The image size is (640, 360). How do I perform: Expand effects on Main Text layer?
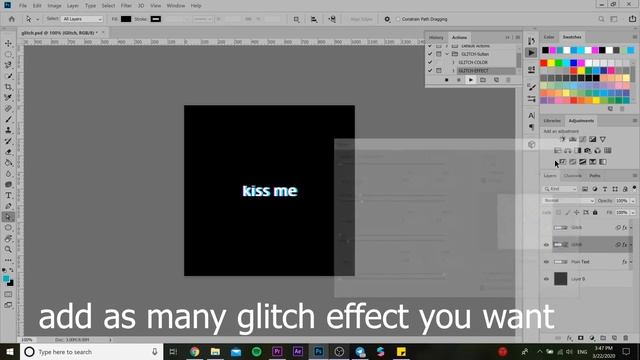pos(631,262)
